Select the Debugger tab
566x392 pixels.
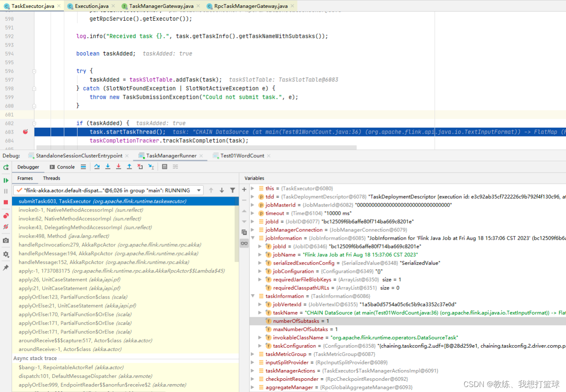tap(28, 167)
